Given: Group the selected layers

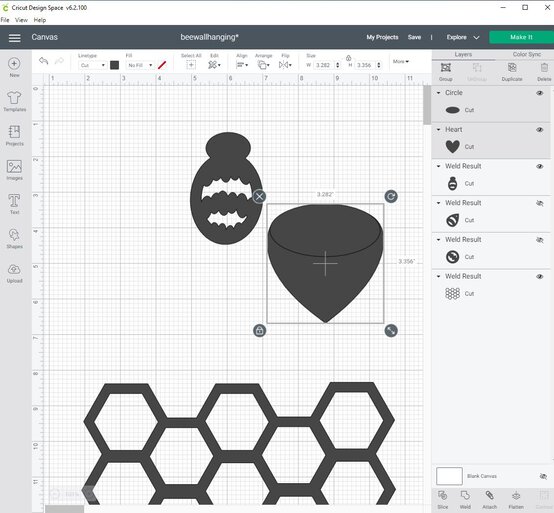Looking at the screenshot, I should (446, 72).
